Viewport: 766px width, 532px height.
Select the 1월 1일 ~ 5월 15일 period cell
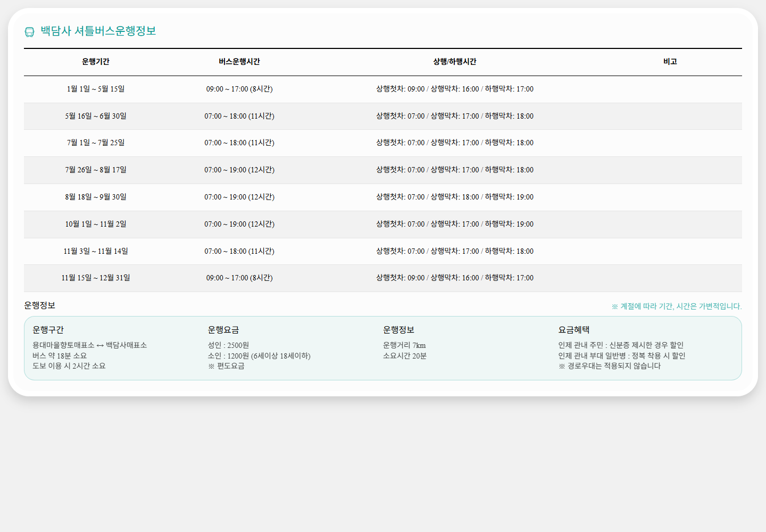coord(96,89)
